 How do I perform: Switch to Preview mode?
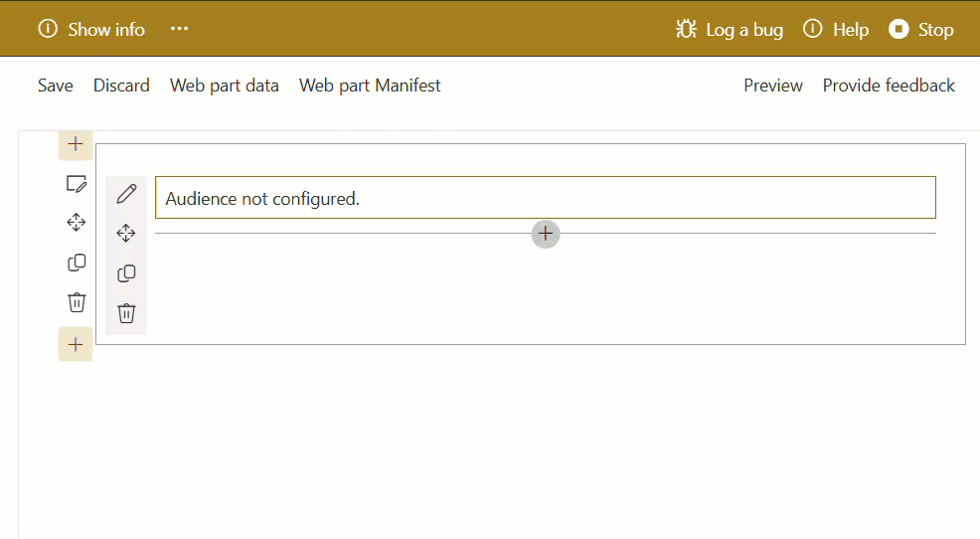point(773,86)
